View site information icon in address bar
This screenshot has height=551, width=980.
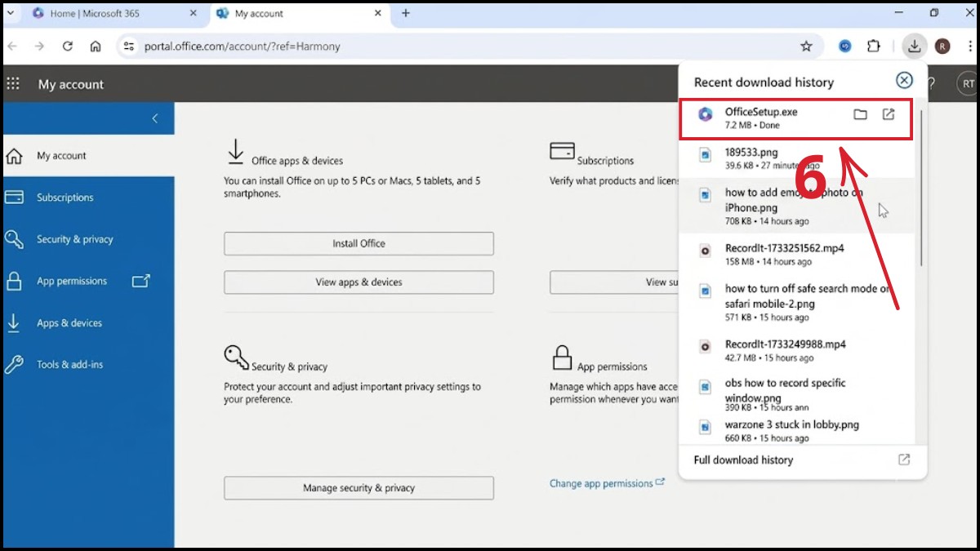pos(128,47)
